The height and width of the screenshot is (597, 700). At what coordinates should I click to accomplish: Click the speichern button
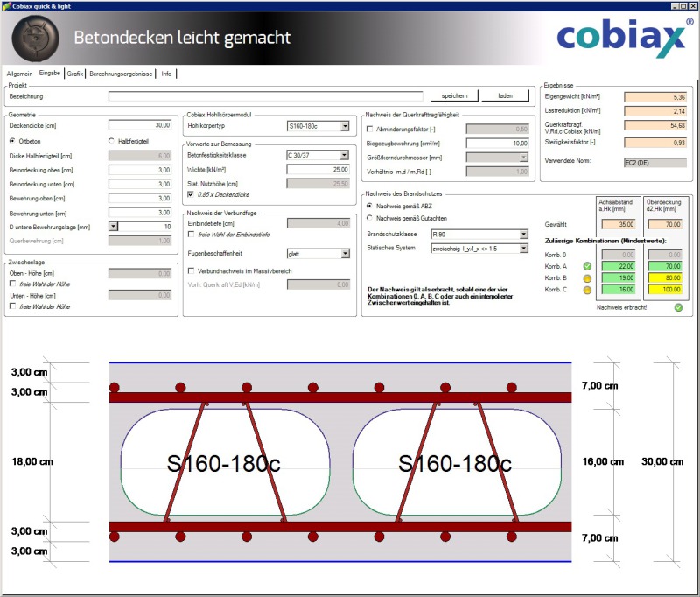pos(454,95)
